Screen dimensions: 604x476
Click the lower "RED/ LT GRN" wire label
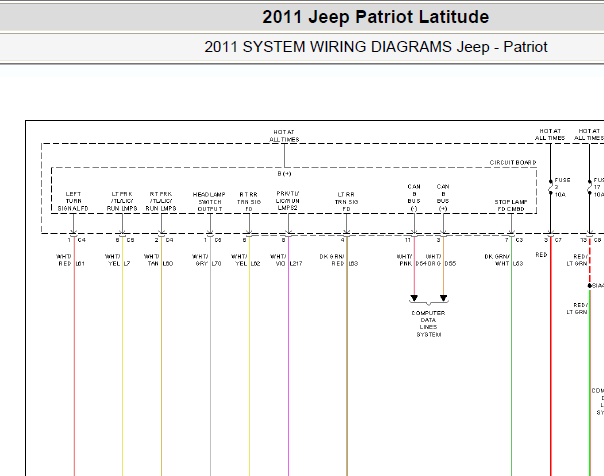[577, 308]
